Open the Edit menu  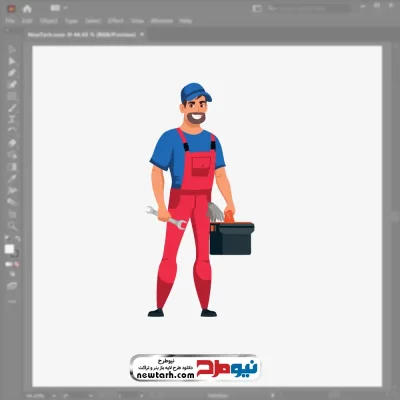click(27, 21)
